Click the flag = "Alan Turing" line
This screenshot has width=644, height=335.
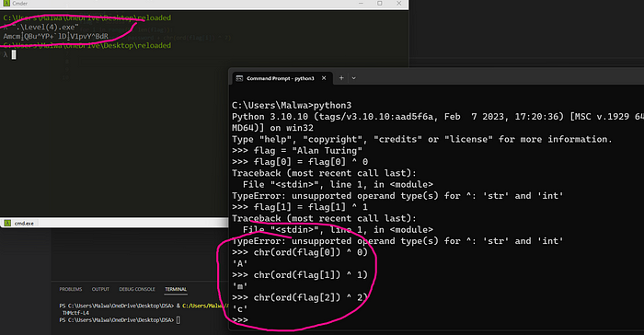(297, 150)
